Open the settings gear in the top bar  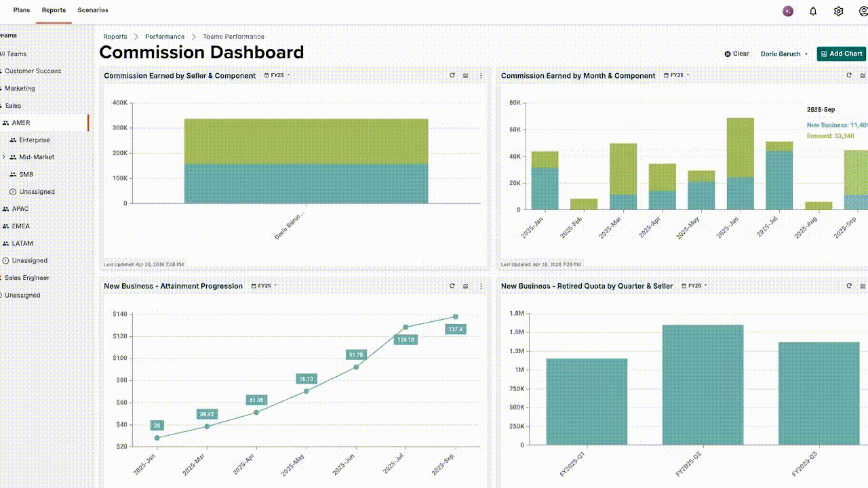coord(839,11)
